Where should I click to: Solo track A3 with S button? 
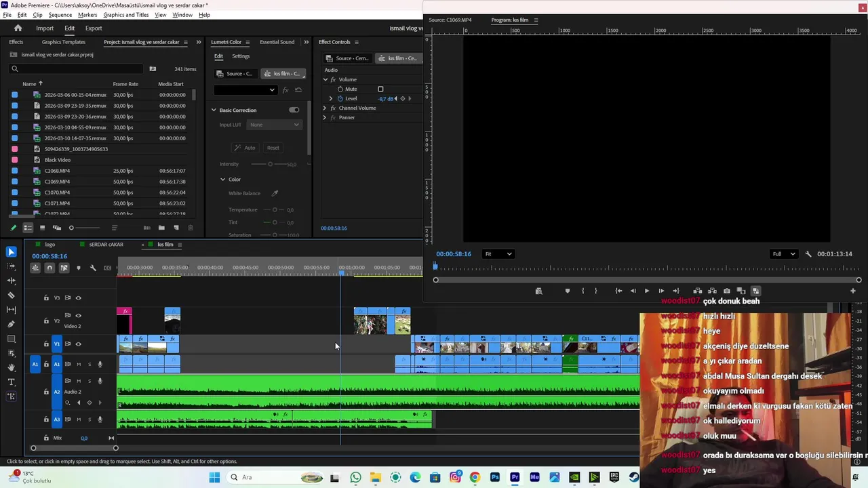click(x=89, y=419)
